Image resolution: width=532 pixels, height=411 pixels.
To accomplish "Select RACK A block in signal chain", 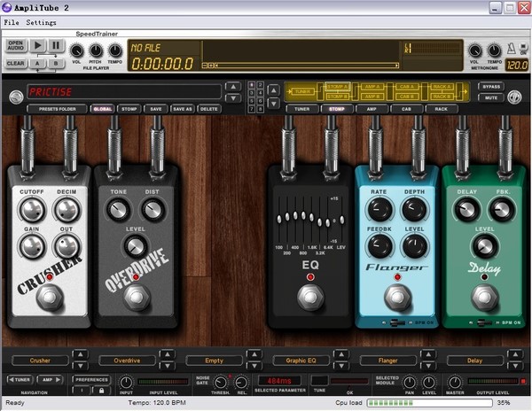I will pyautogui.click(x=442, y=87).
